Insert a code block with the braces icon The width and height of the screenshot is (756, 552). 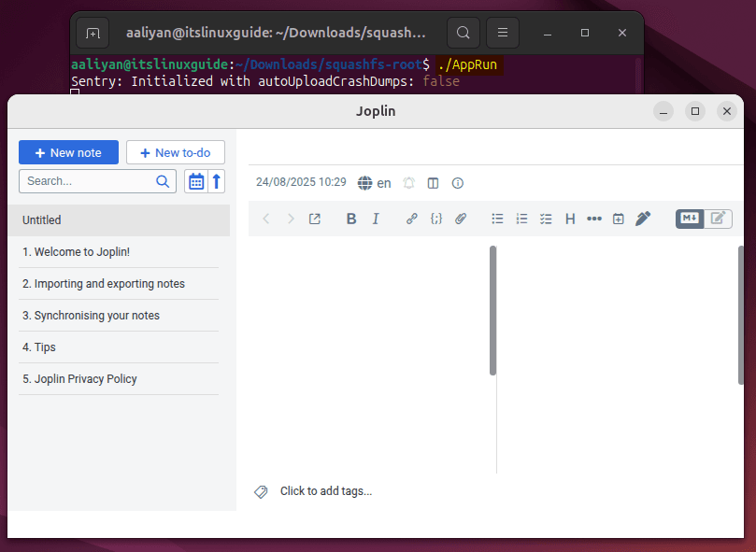pos(435,219)
